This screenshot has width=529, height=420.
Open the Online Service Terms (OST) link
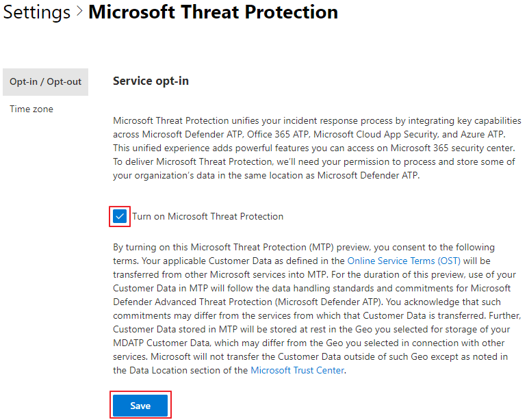click(404, 261)
